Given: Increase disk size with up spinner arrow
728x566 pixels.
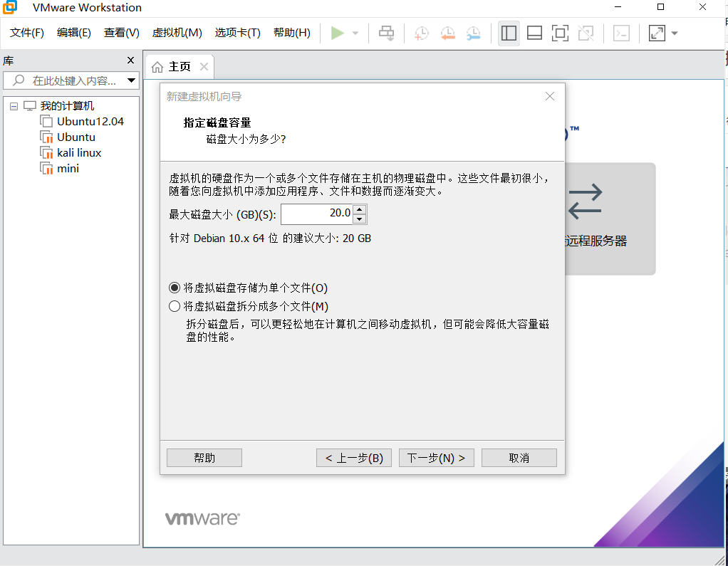Looking at the screenshot, I should 360,209.
